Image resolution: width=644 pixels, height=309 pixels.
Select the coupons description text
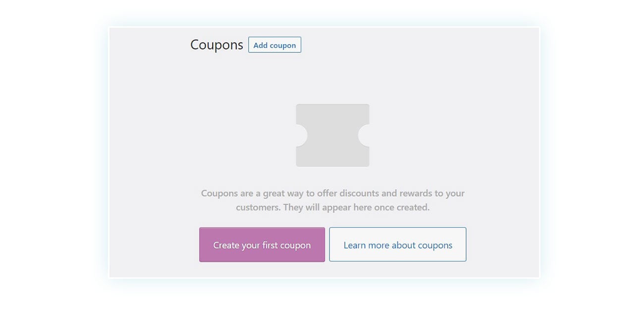pyautogui.click(x=332, y=200)
